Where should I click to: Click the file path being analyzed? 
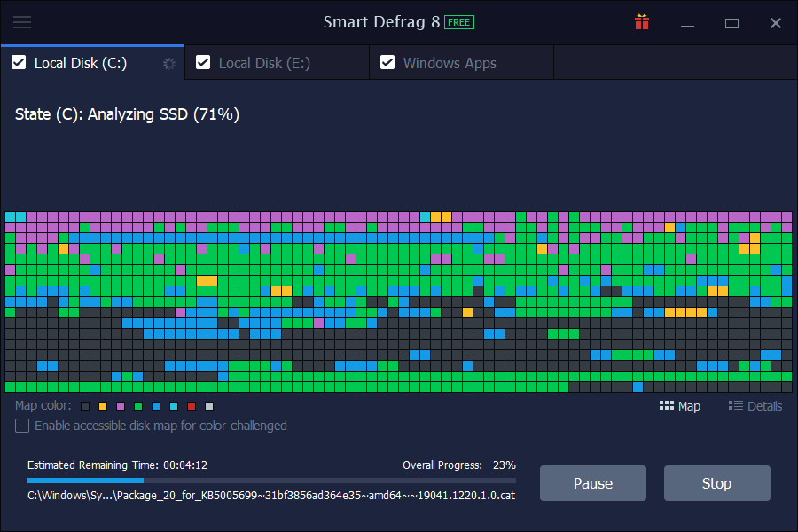(x=271, y=496)
